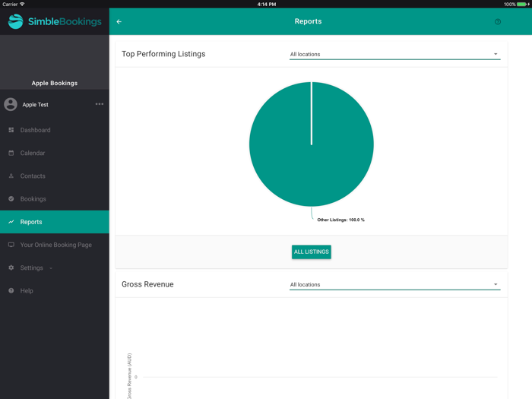Click the SimbleBookings logo

point(55,21)
